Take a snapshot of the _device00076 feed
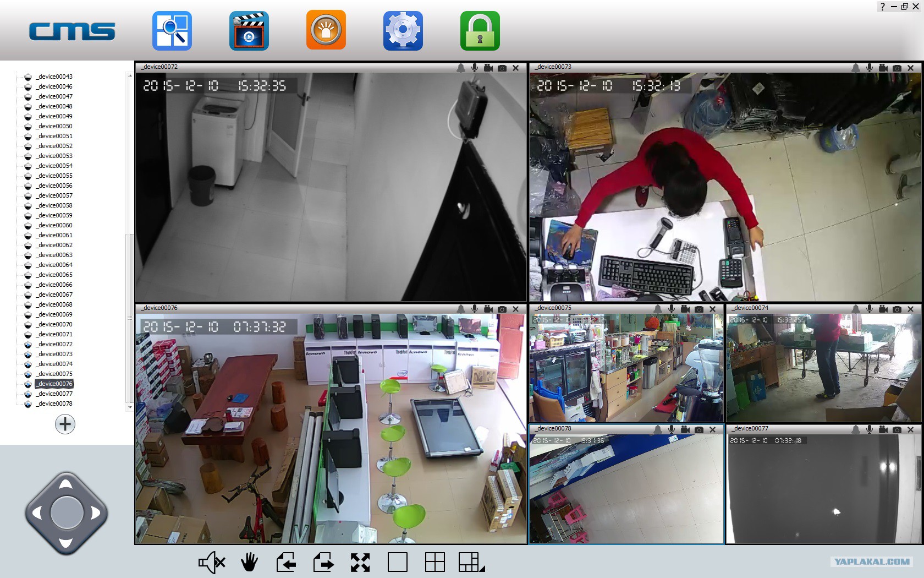The height and width of the screenshot is (578, 924). click(502, 309)
